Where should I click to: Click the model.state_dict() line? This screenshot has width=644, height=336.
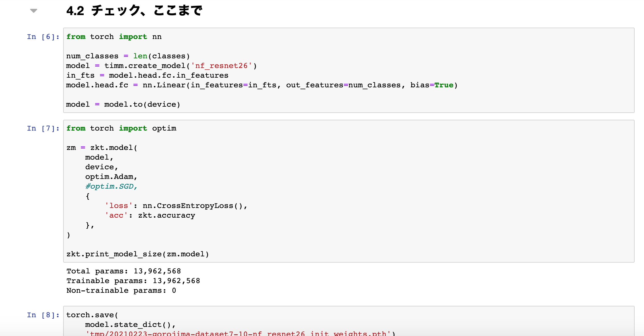coord(130,325)
